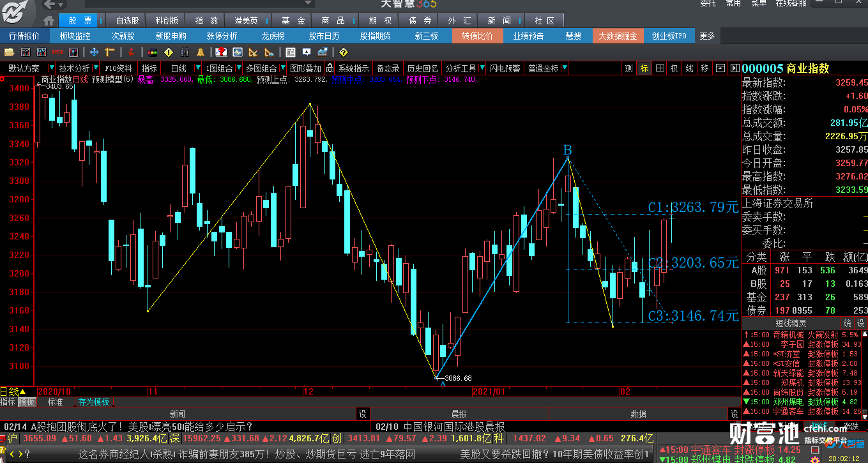Open the RSI indicator toolbar icon
868x463 pixels.
coord(57,52)
